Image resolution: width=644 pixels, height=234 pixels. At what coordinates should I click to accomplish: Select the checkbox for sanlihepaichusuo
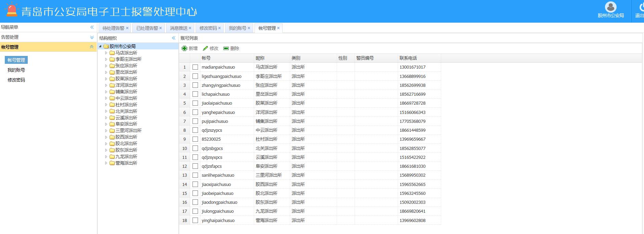[x=195, y=175]
